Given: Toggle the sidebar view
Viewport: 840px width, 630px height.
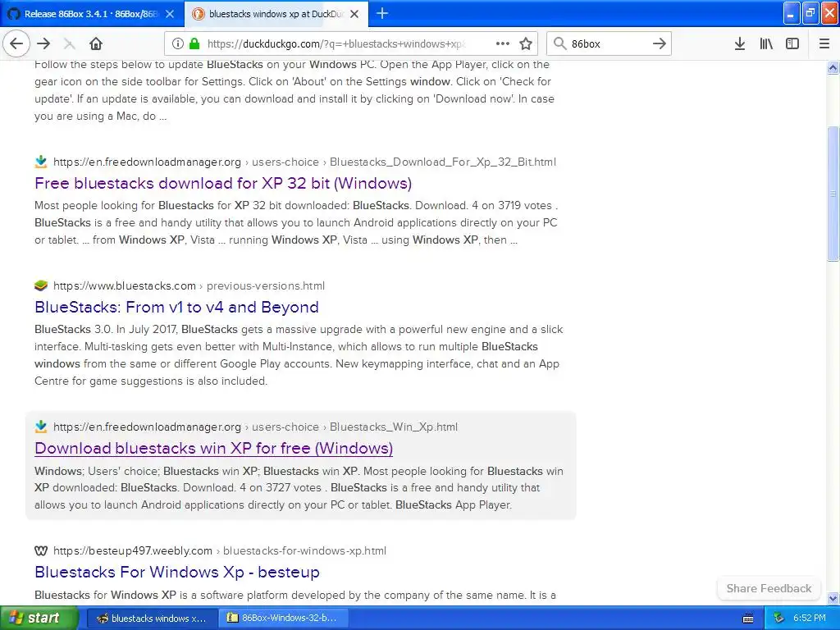Looking at the screenshot, I should pyautogui.click(x=792, y=43).
